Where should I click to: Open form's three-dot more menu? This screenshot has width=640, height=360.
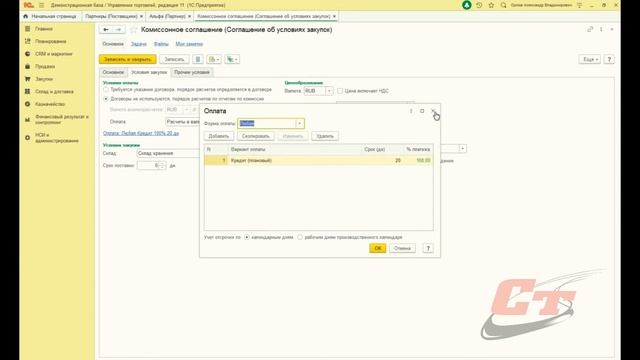(601, 29)
